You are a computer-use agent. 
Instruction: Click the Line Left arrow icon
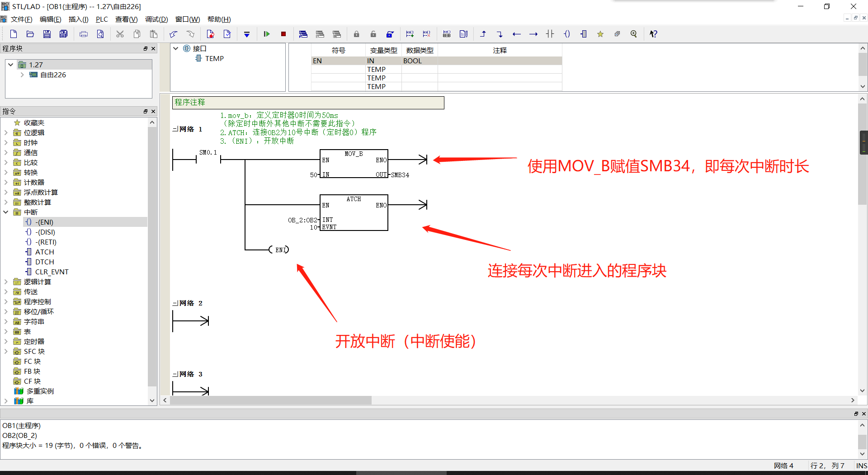[x=516, y=34]
